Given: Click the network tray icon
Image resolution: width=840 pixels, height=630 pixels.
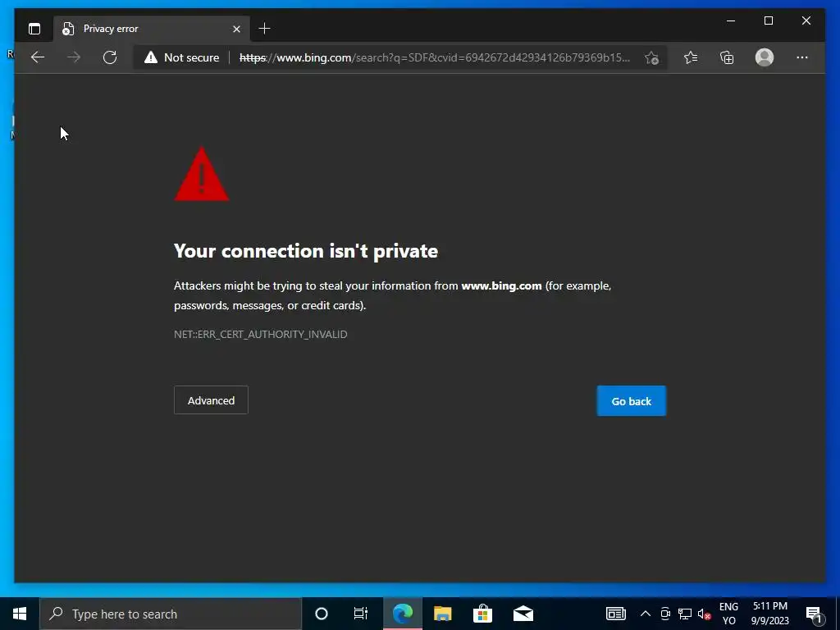Looking at the screenshot, I should pos(685,614).
